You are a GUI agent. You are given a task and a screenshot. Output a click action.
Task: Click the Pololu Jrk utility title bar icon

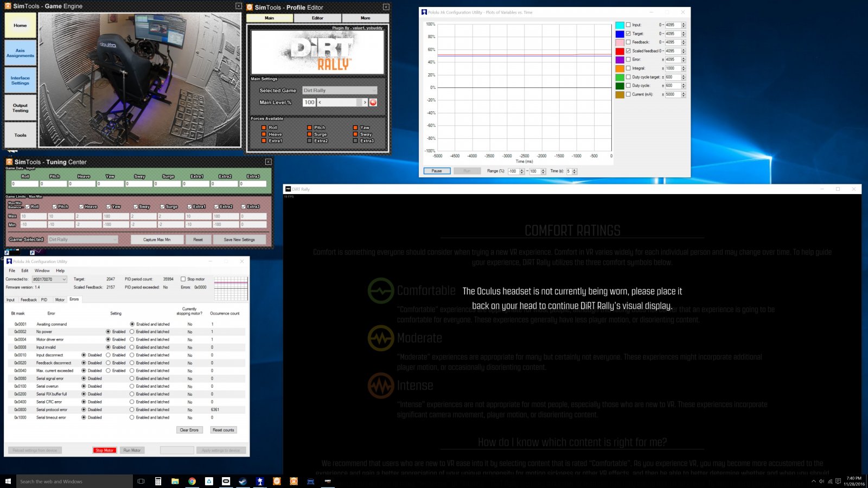point(9,261)
